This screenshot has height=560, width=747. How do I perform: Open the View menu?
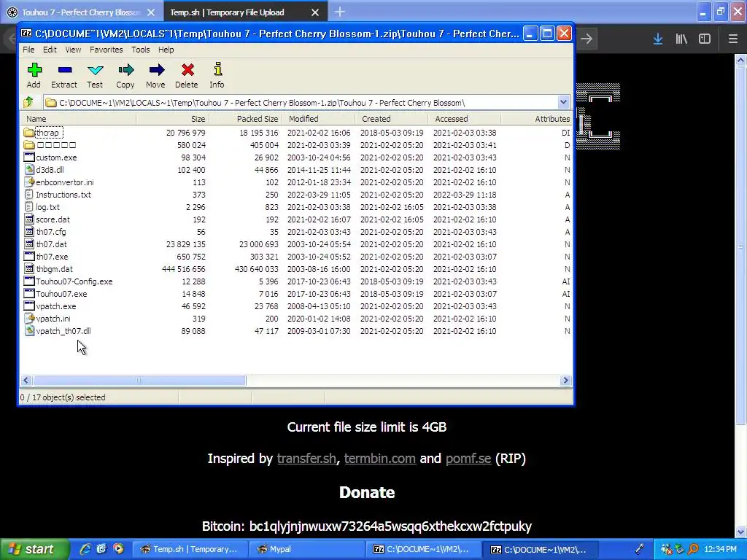[x=73, y=50]
